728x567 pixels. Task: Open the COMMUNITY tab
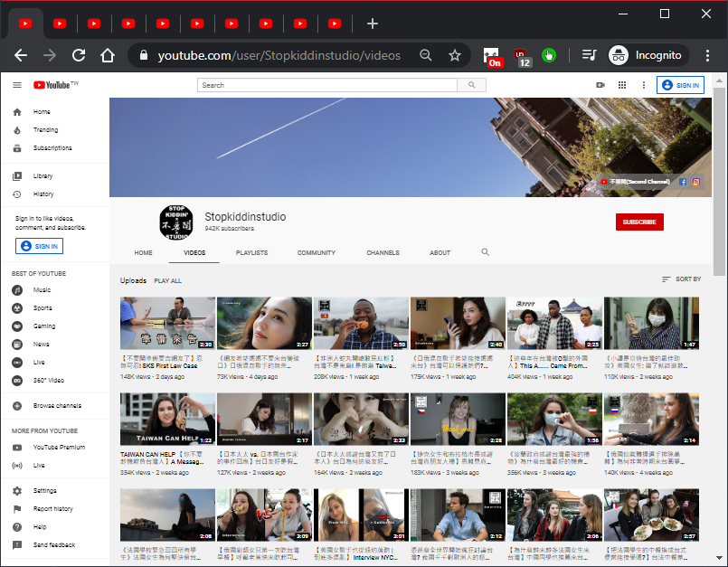coord(317,253)
